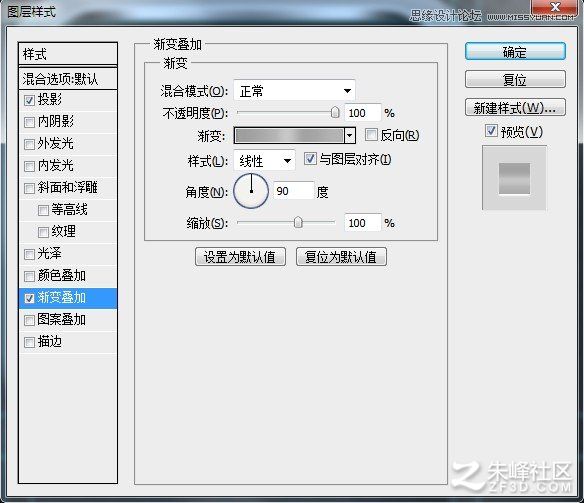
Task: Click the angle dial control
Action: pyautogui.click(x=251, y=191)
